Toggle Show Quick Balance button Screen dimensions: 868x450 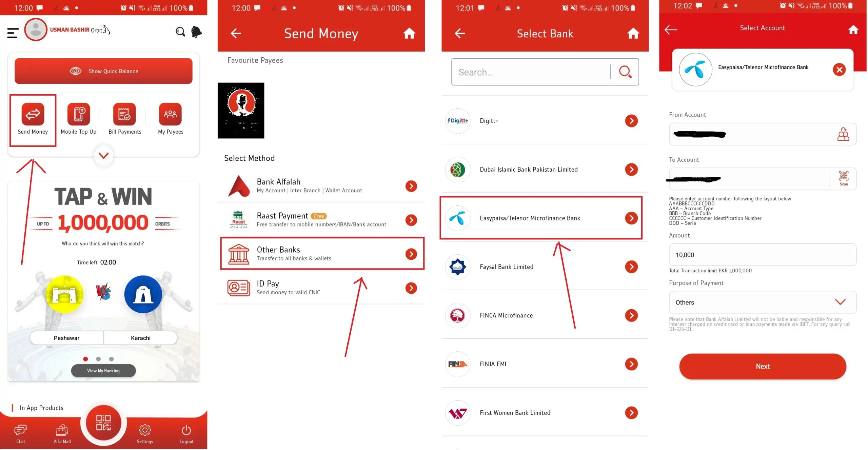pyautogui.click(x=103, y=71)
